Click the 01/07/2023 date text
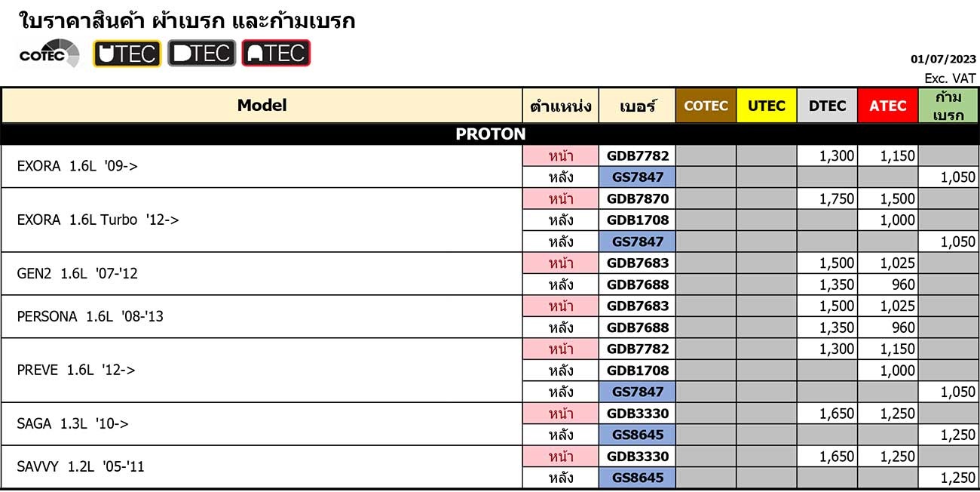Image resolution: width=980 pixels, height=492 pixels. coord(943,60)
